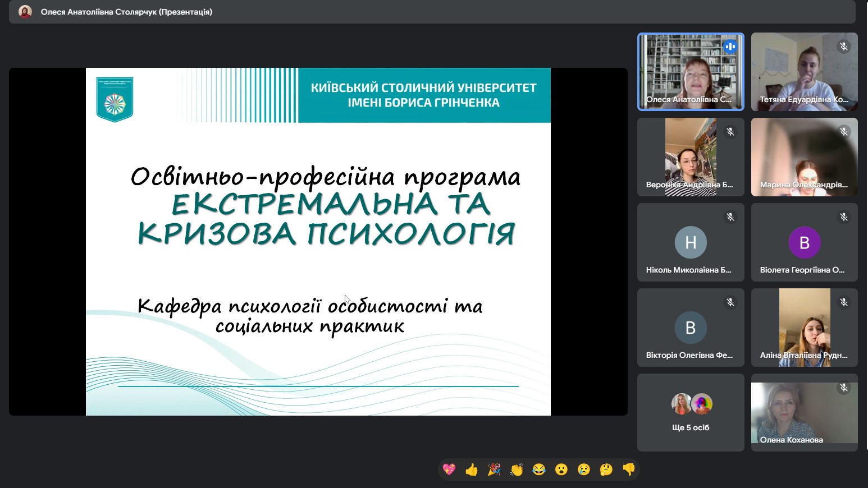This screenshot has height=488, width=868.
Task: Click slide text 'Кафедра психології особистості та'
Action: [310, 306]
